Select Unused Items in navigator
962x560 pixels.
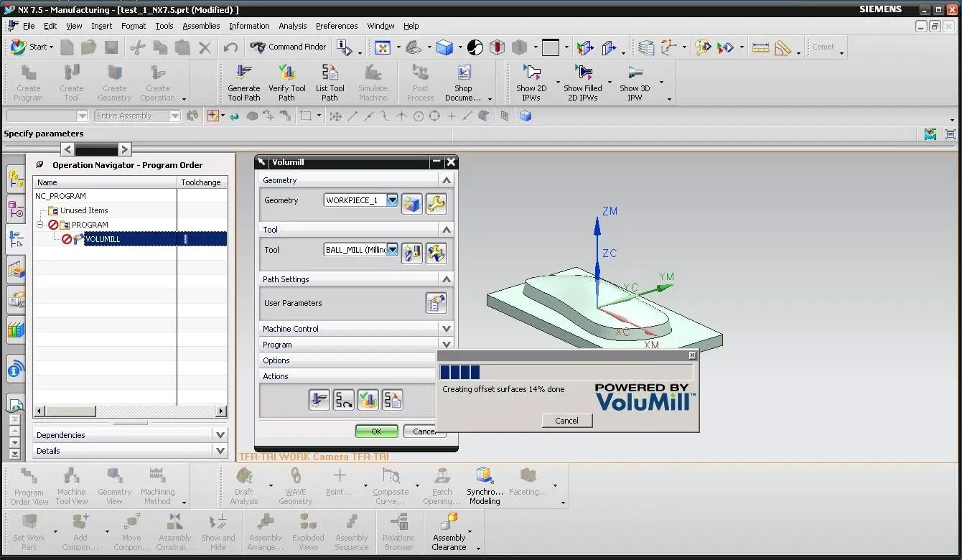pos(84,210)
